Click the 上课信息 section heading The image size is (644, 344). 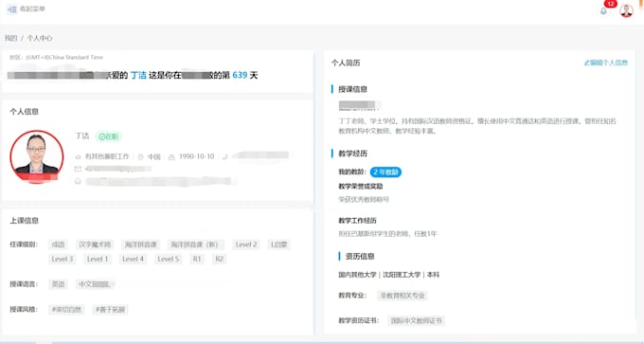coord(25,221)
